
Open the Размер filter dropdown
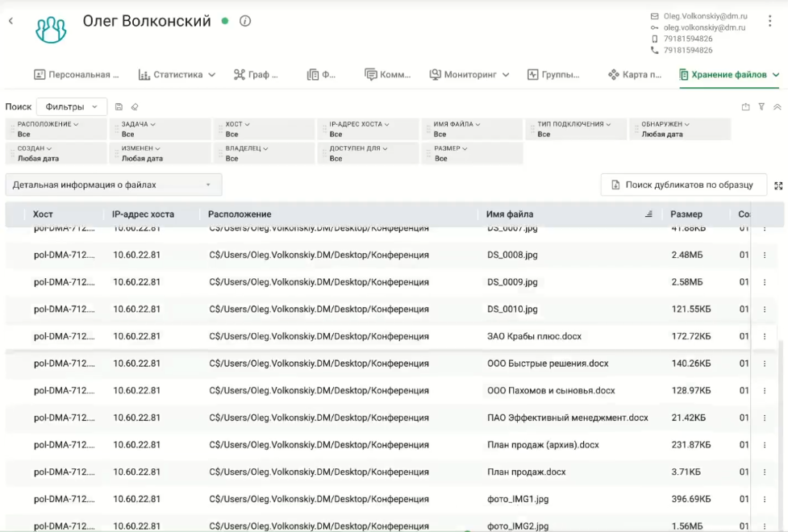(473, 153)
